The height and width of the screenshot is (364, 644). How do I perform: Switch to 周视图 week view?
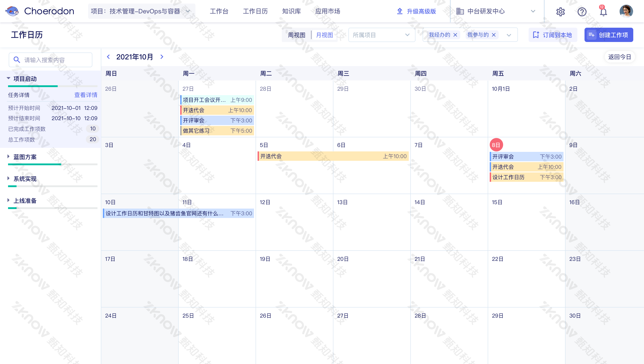(x=297, y=35)
